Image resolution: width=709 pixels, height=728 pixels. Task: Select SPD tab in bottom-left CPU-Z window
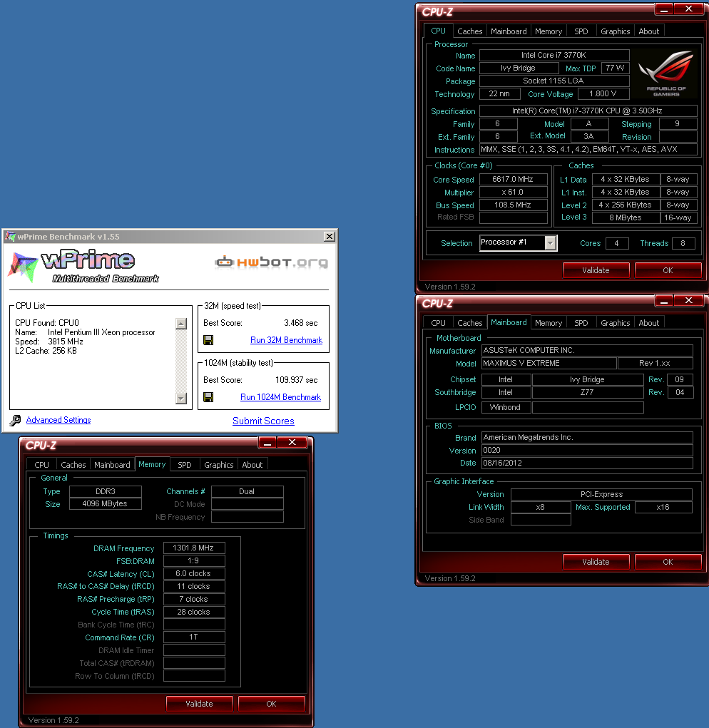click(x=184, y=465)
